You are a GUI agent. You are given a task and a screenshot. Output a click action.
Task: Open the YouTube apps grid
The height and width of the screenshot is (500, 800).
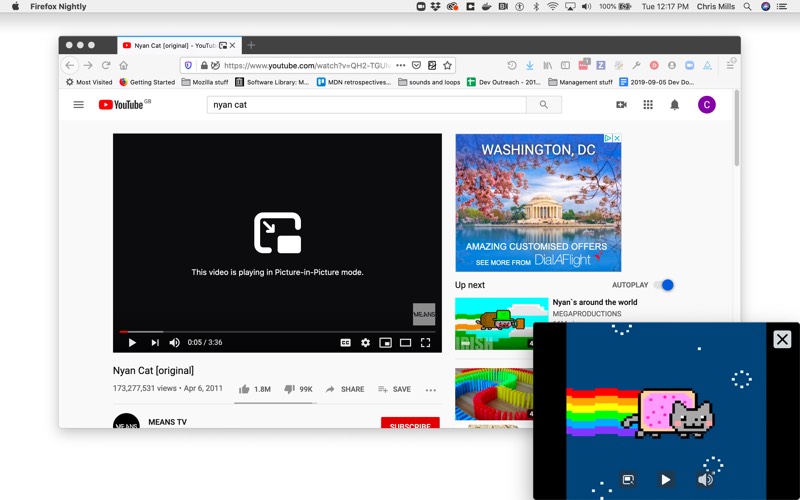point(648,105)
